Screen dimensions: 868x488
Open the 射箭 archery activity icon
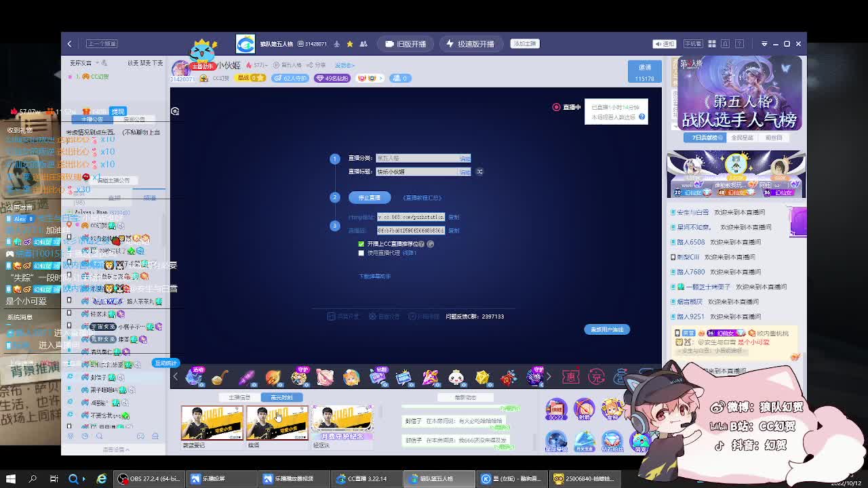584,409
